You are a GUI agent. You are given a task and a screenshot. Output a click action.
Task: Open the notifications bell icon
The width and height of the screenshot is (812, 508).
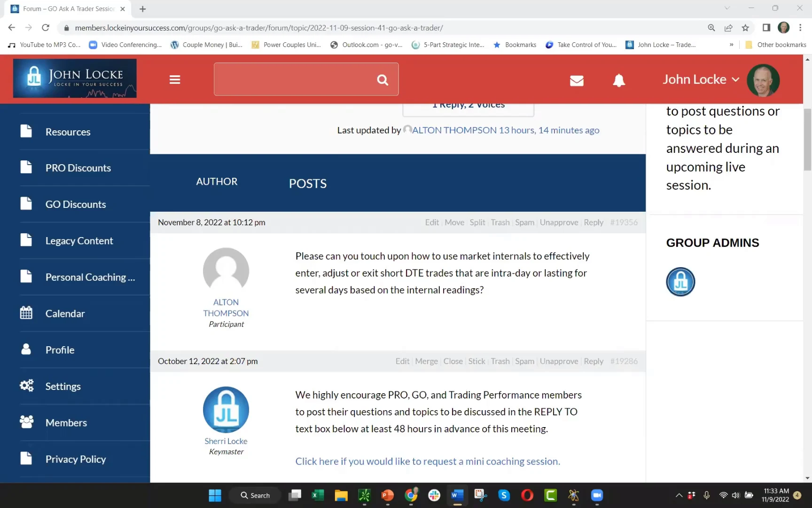pyautogui.click(x=619, y=80)
